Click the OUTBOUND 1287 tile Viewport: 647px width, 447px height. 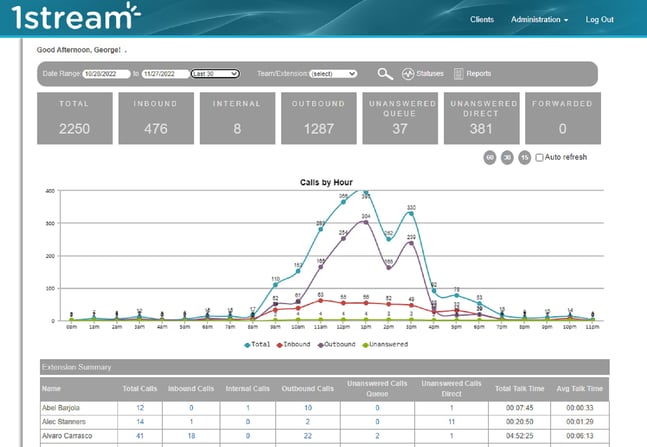(x=319, y=118)
